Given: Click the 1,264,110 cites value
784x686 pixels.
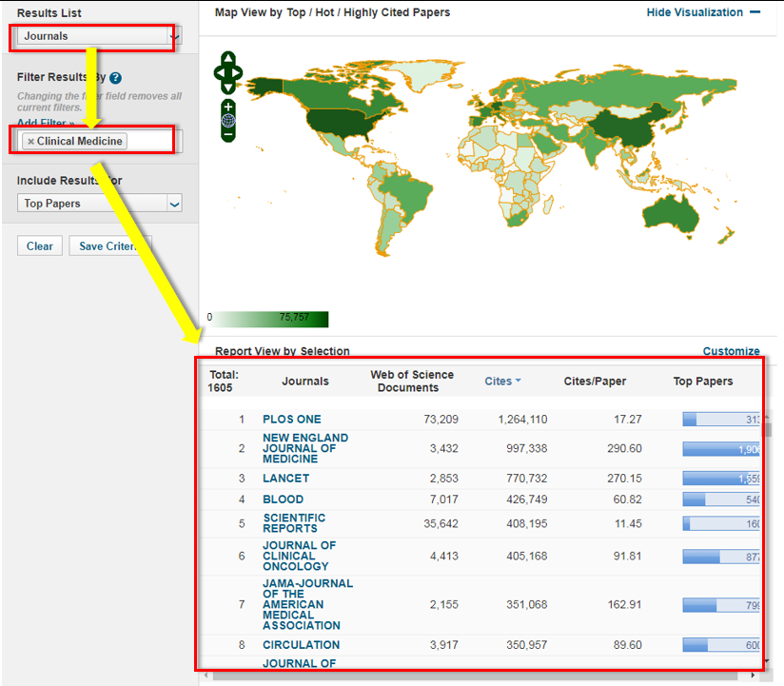Looking at the screenshot, I should point(522,419).
